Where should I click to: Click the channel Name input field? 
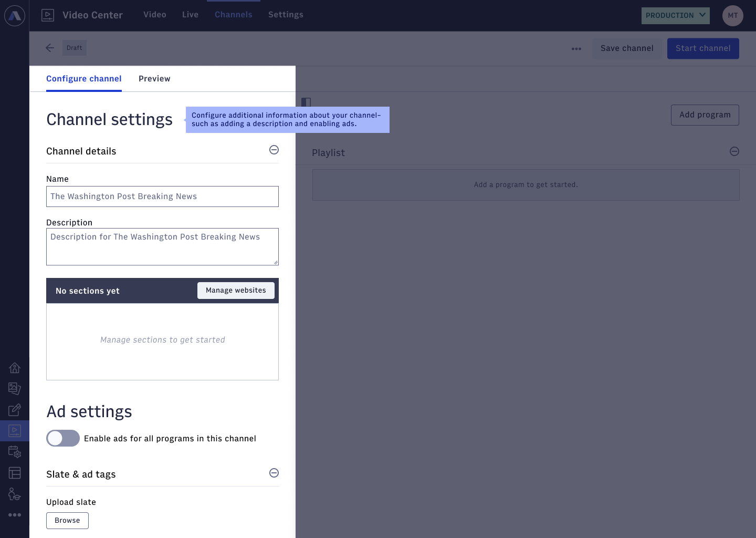162,196
